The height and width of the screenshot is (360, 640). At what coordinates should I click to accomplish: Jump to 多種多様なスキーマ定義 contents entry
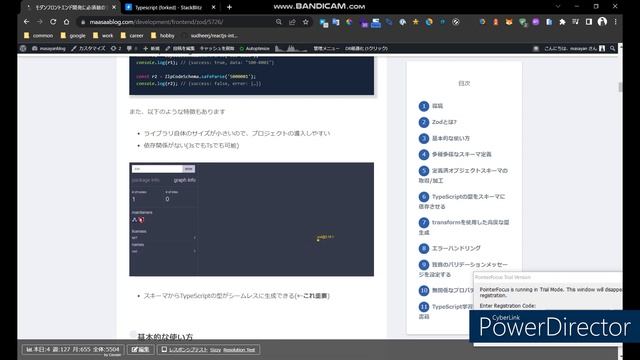pos(455,154)
